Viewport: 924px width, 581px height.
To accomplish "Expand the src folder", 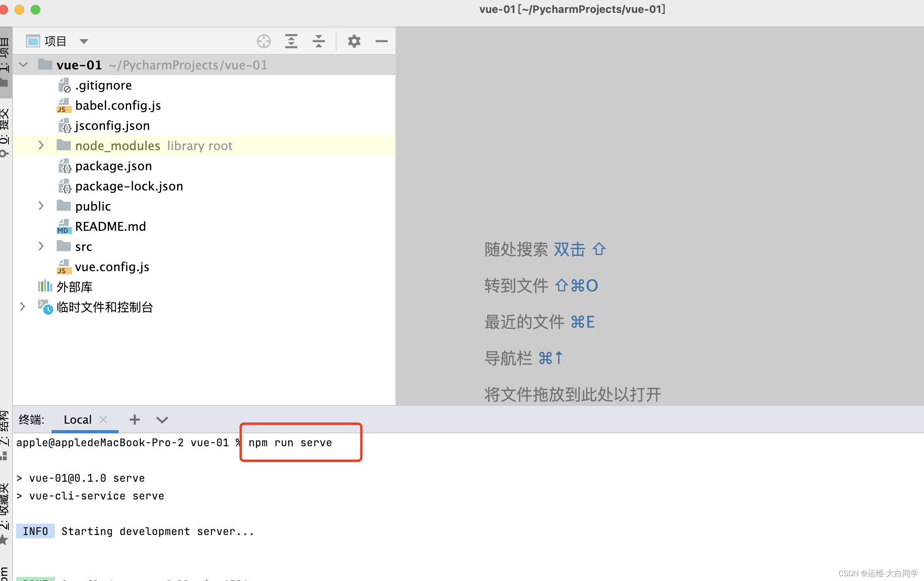I will pyautogui.click(x=41, y=246).
